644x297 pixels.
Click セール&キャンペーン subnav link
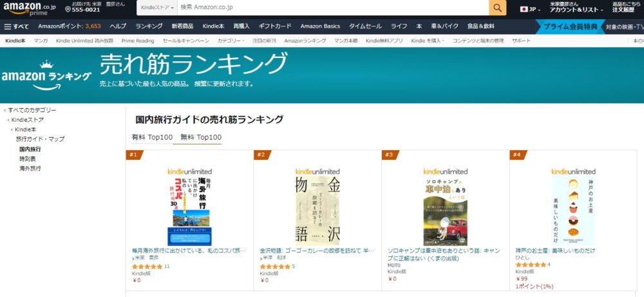tap(185, 41)
